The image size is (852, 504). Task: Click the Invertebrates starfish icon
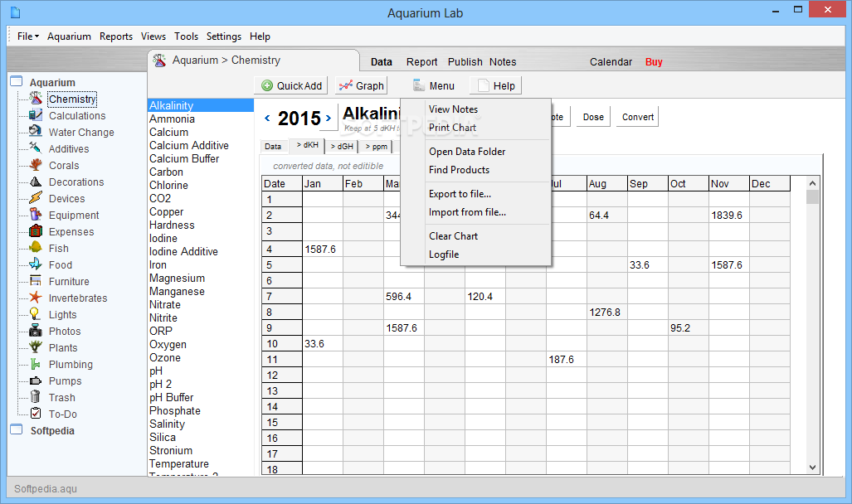pyautogui.click(x=36, y=298)
